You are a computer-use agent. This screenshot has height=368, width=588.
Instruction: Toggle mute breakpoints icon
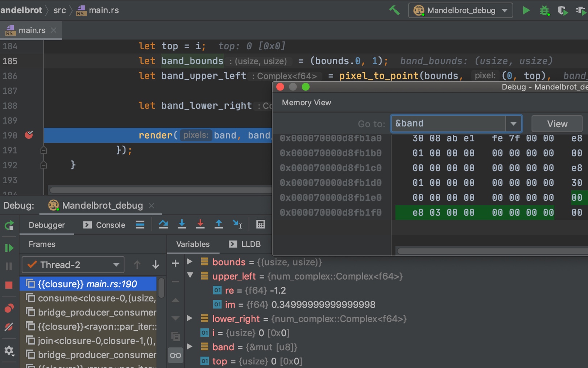[x=9, y=327]
